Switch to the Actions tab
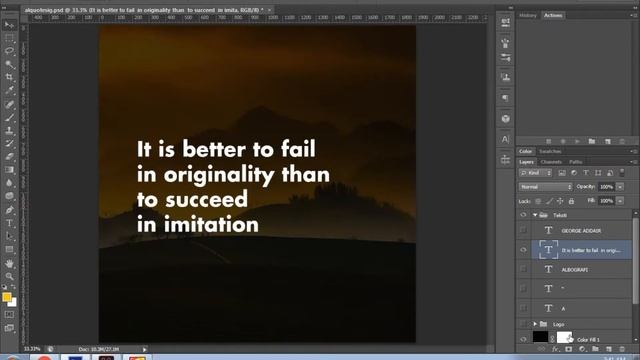Screen dimensions: 640x360 tap(553, 15)
